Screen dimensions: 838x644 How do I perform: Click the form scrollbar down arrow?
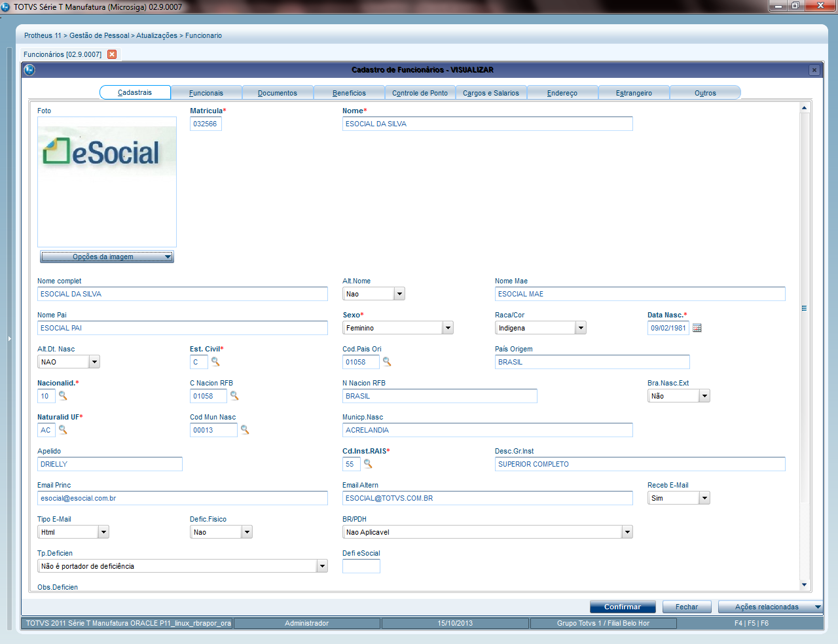[804, 584]
